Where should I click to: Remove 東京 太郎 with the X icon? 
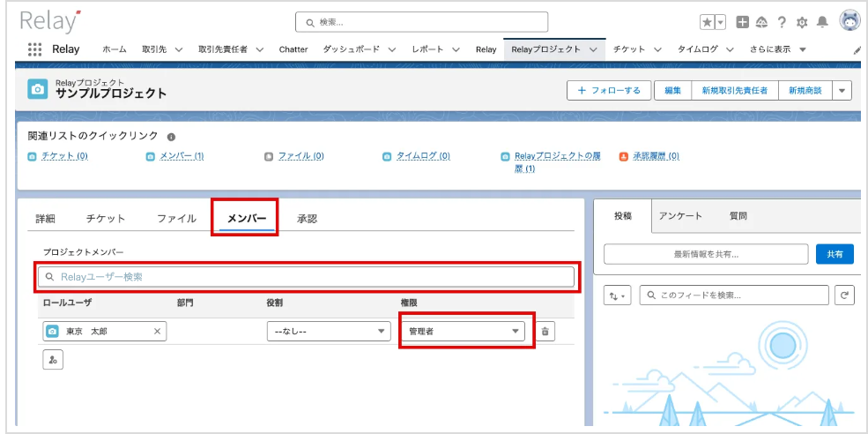[157, 332]
